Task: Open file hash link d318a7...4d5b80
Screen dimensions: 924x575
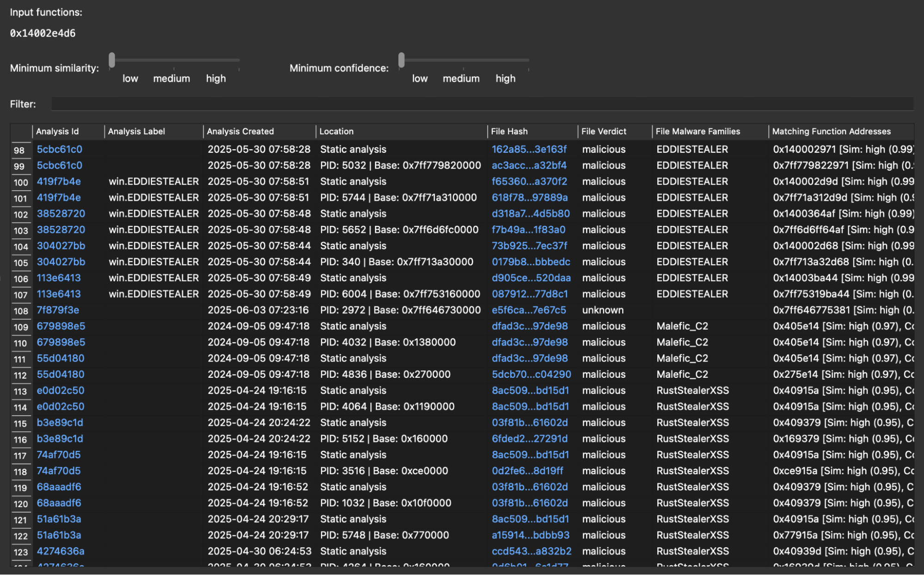Action: [x=530, y=214]
